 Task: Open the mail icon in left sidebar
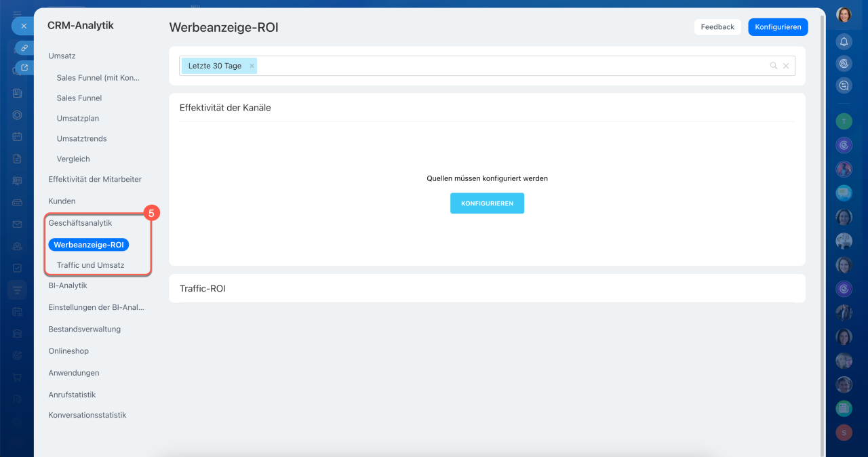18,224
